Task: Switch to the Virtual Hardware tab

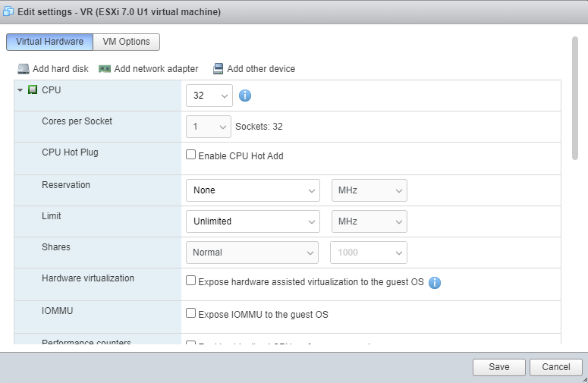Action: tap(49, 42)
